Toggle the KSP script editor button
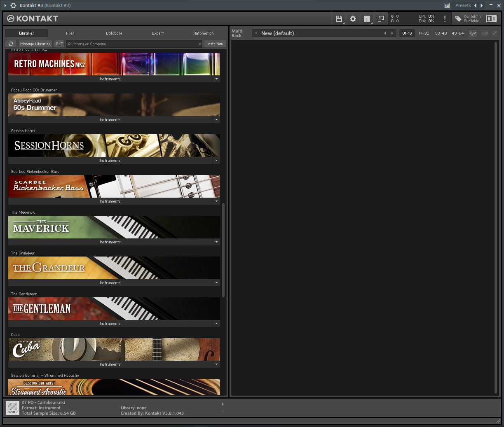This screenshot has height=427, width=504. (472, 33)
